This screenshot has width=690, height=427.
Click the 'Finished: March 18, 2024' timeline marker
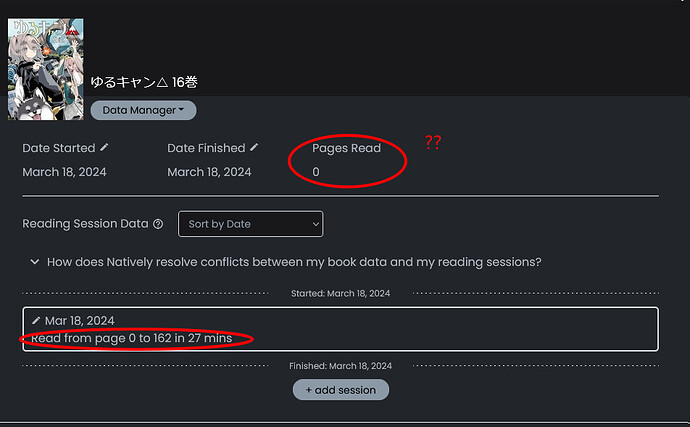tap(340, 366)
